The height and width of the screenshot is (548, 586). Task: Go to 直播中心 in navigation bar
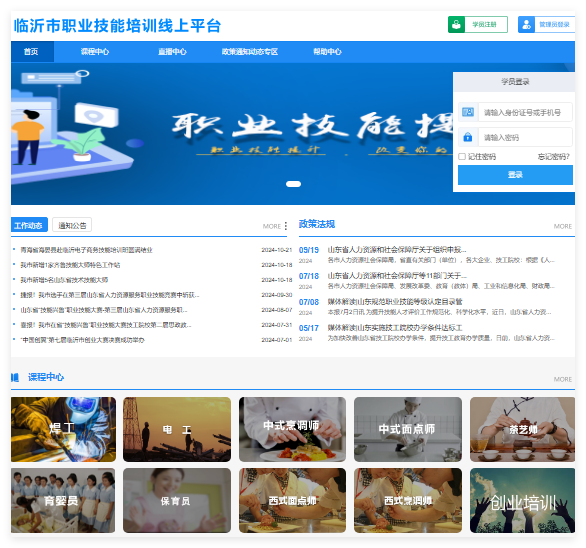(x=172, y=52)
